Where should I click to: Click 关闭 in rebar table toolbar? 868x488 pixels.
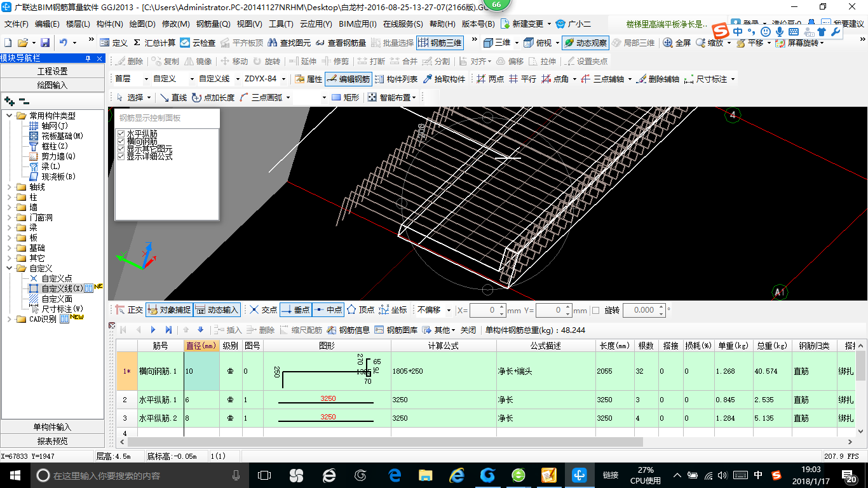[x=468, y=330]
